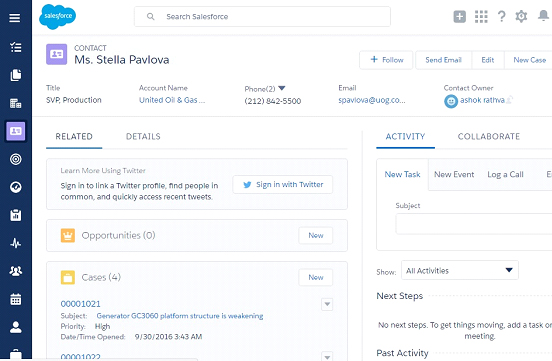Switch to the Collaborate tab
Image resolution: width=552 pixels, height=361 pixels.
point(489,137)
